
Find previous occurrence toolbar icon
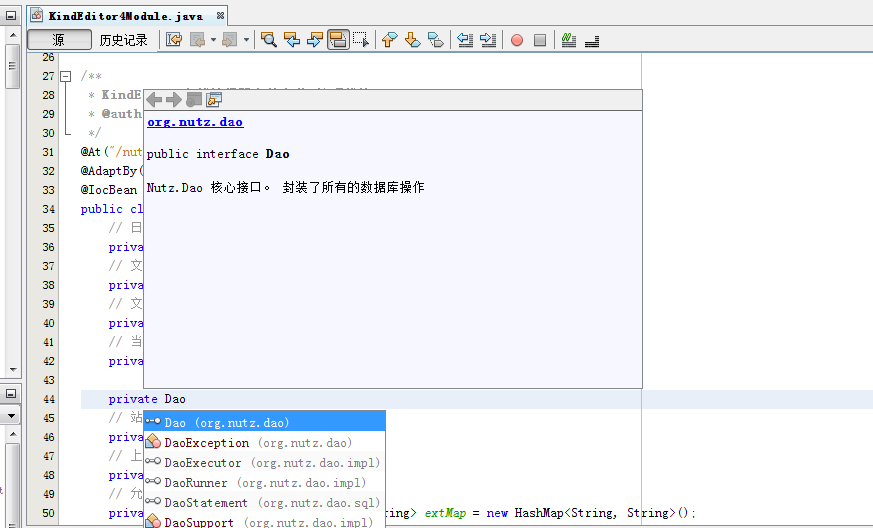[292, 40]
